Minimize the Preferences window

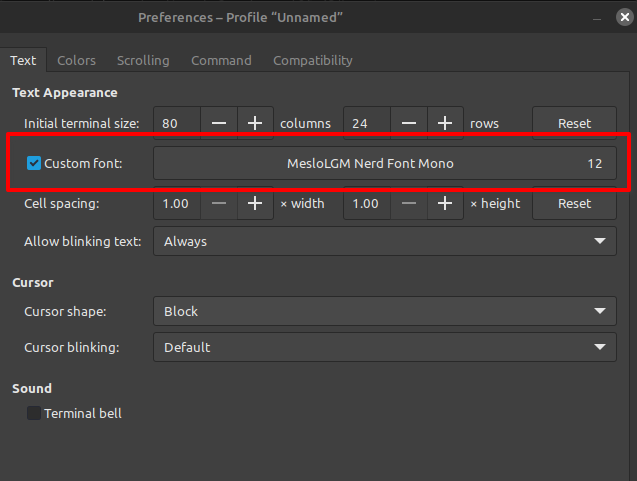(x=597, y=18)
